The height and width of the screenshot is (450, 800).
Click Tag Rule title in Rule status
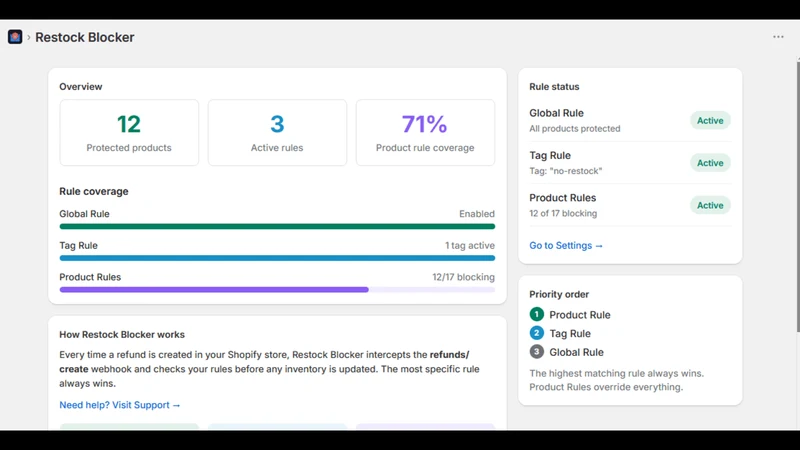coord(549,155)
